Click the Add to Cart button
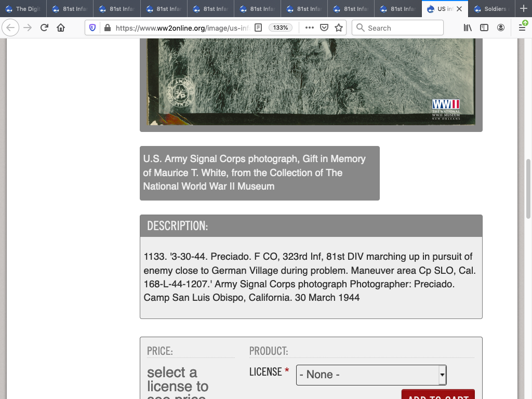532x399 pixels. tap(438, 395)
